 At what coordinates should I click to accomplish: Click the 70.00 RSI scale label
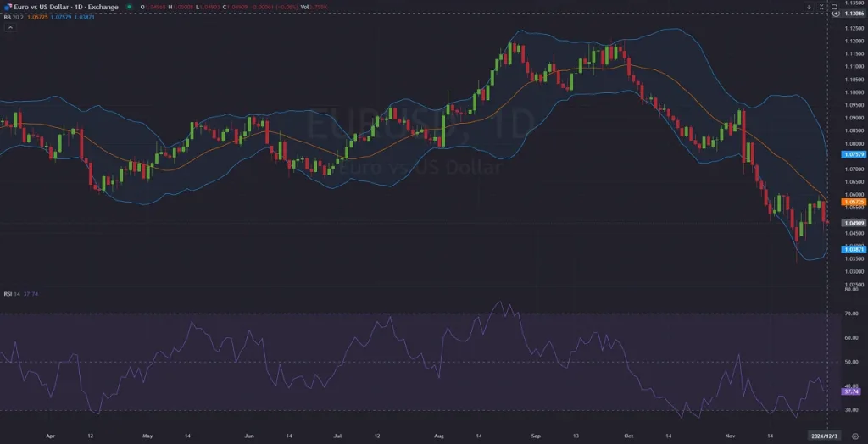coord(851,314)
